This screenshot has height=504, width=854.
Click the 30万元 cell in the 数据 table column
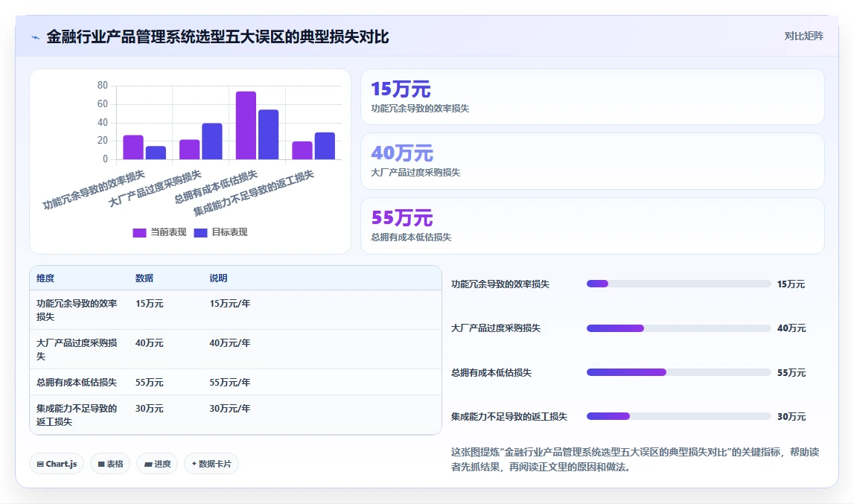(x=149, y=409)
